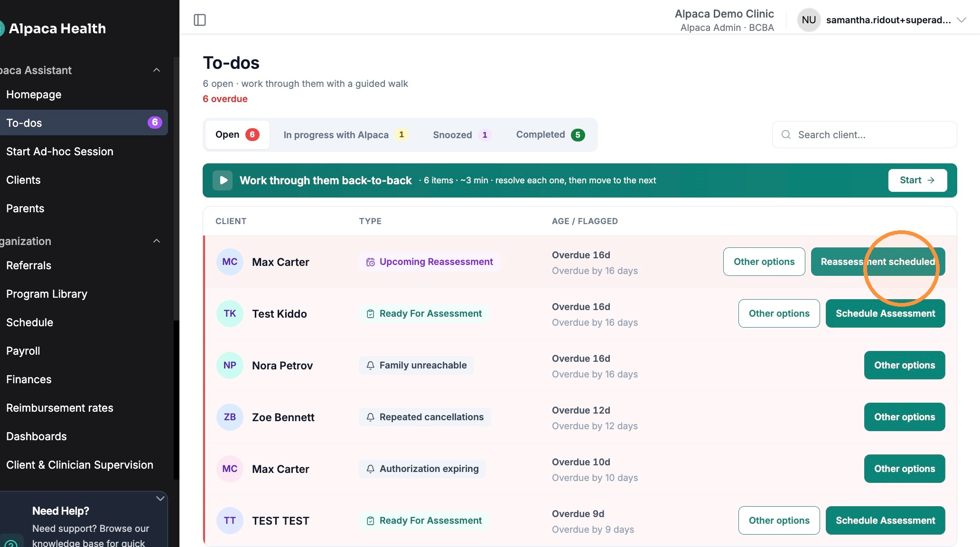The image size is (980, 547).
Task: Click the 6 overdue text
Action: click(225, 99)
